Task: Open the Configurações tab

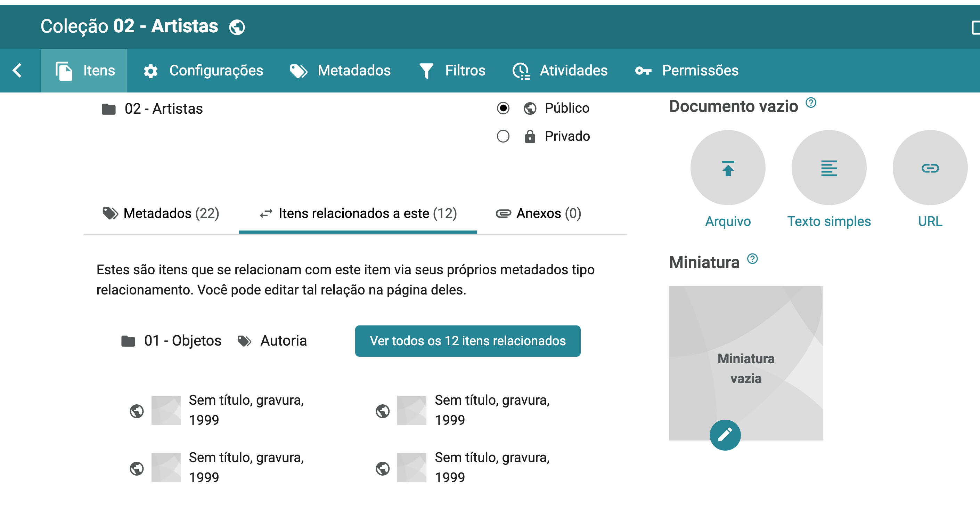Action: click(x=203, y=71)
